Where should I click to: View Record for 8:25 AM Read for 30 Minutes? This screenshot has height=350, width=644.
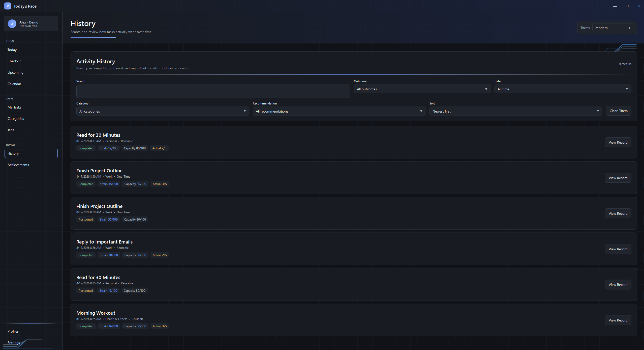pos(618,285)
